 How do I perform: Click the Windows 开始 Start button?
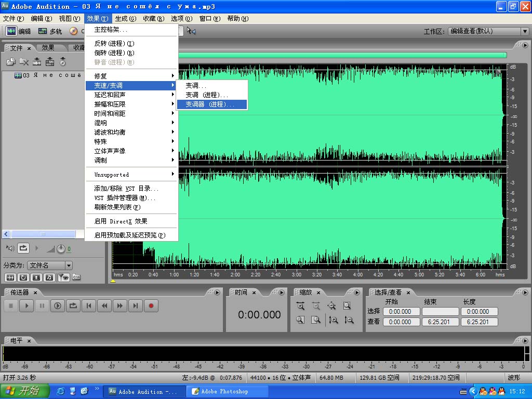24,391
